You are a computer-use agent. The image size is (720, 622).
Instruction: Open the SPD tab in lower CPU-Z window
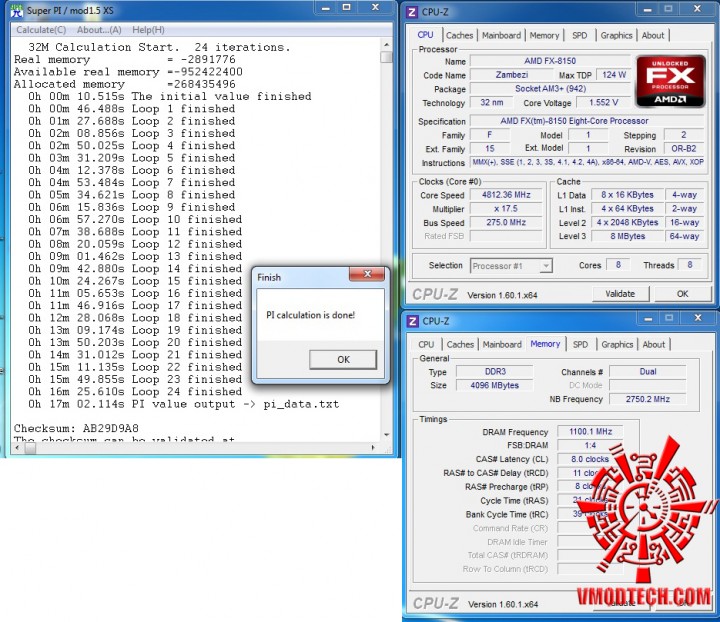click(x=580, y=344)
